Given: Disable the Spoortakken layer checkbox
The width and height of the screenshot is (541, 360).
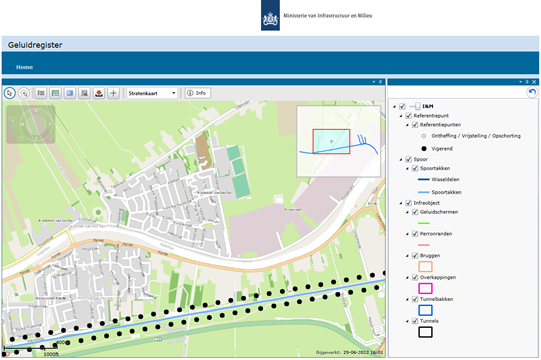Looking at the screenshot, I should click(415, 168).
